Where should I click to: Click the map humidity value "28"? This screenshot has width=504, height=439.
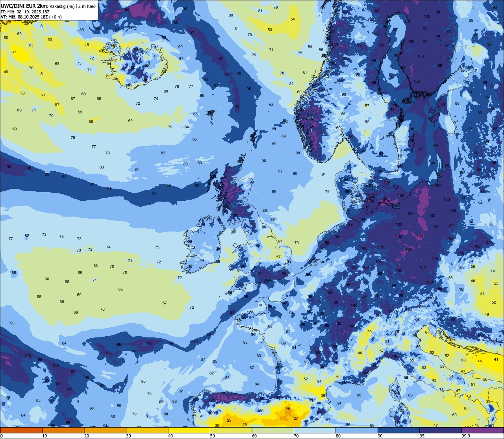230,420
